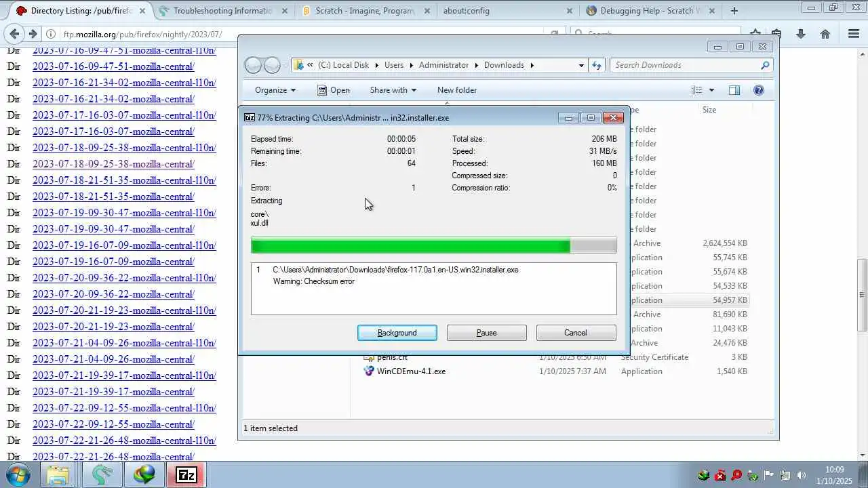Go to Firefox home page
This screenshot has height=488, width=868.
pyautogui.click(x=825, y=34)
